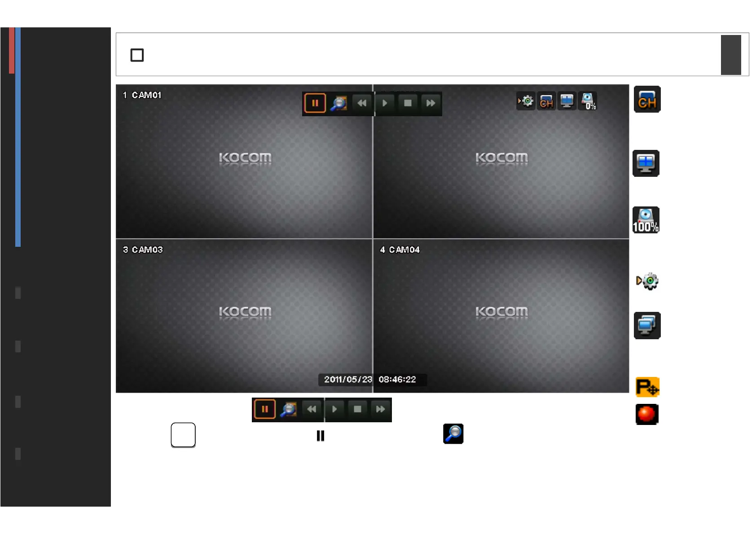The image size is (756, 534).
Task: Select the small monitor icon inside the video
Action: point(567,101)
